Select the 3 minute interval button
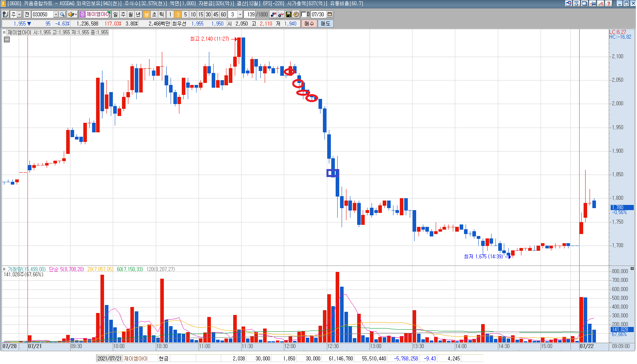The width and height of the screenshot is (637, 364). [x=178, y=14]
